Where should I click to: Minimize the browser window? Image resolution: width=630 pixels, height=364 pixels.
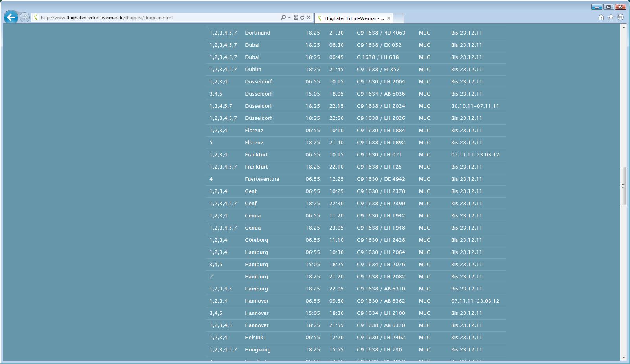[597, 7]
